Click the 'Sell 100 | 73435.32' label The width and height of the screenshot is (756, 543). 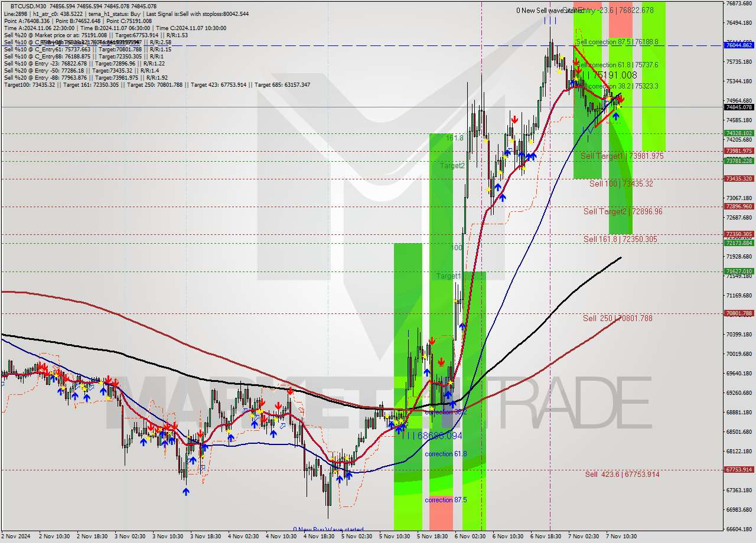click(x=621, y=184)
